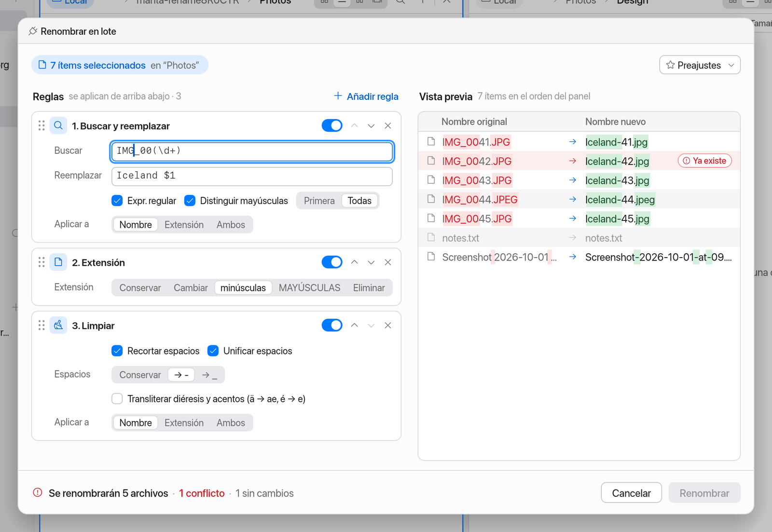Uncheck Recortar espacios checkbox

[117, 351]
